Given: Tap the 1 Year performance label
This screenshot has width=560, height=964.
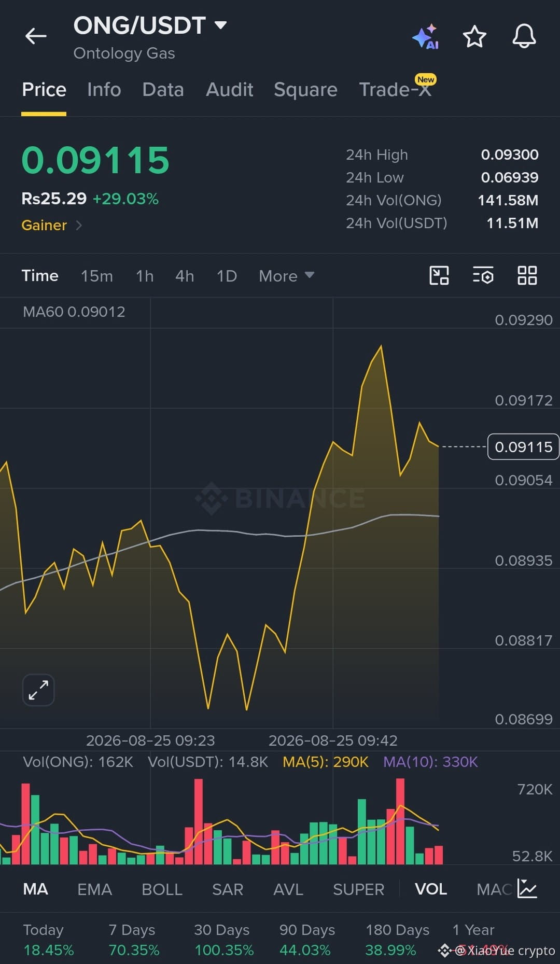Looking at the screenshot, I should (473, 930).
